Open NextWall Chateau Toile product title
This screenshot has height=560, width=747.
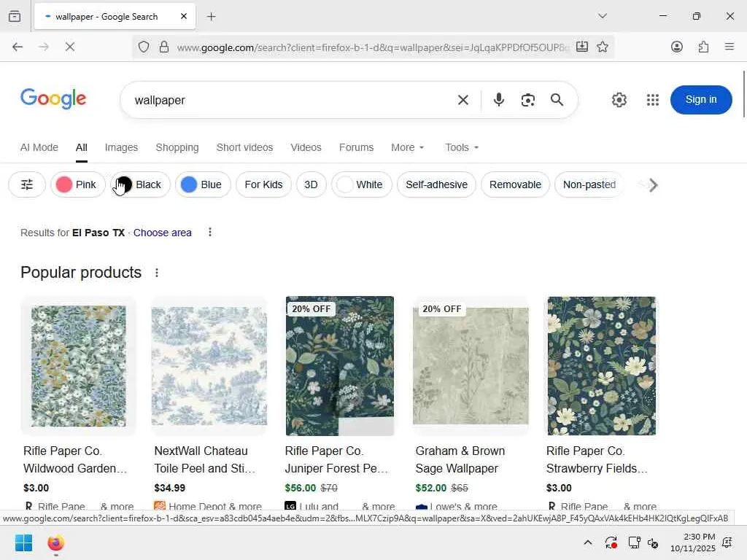205,459
